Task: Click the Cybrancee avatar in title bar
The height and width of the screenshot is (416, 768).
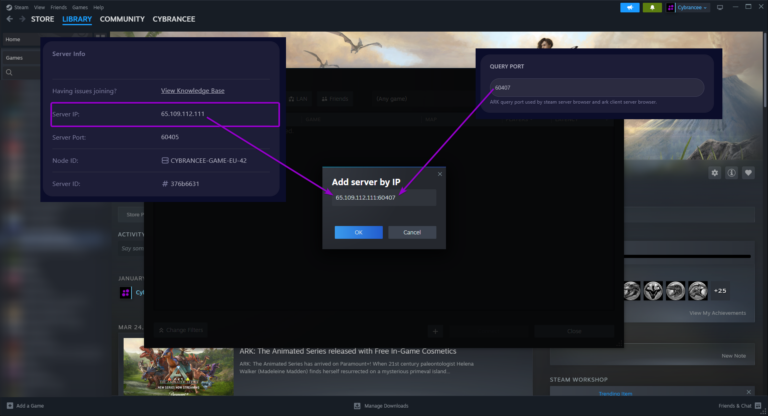Action: click(x=671, y=7)
